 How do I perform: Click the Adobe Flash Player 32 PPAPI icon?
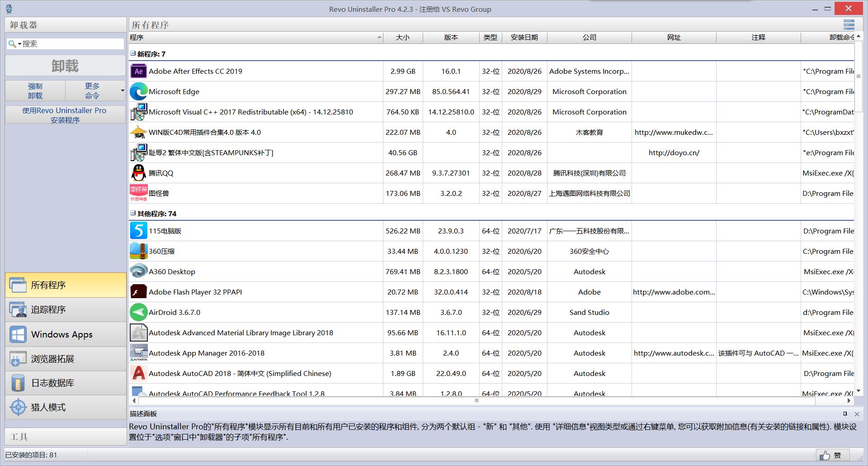pos(138,292)
